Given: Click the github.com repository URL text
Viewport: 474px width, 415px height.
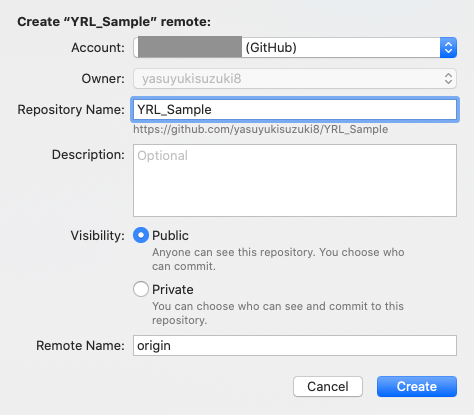Looking at the screenshot, I should click(261, 129).
